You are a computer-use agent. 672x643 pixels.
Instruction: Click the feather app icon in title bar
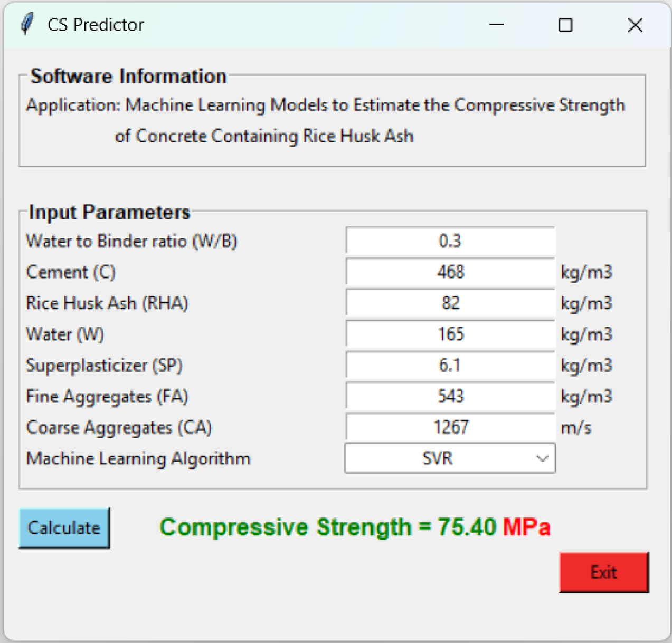point(27,24)
